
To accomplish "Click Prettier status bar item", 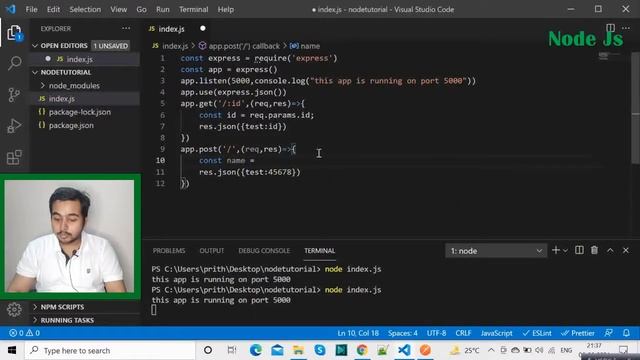I will click(578, 333).
